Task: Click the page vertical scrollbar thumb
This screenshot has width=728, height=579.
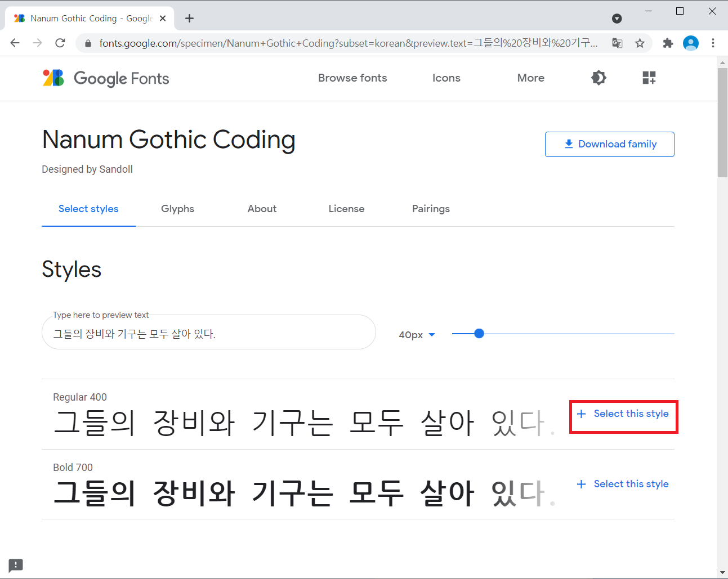Action: click(722, 123)
